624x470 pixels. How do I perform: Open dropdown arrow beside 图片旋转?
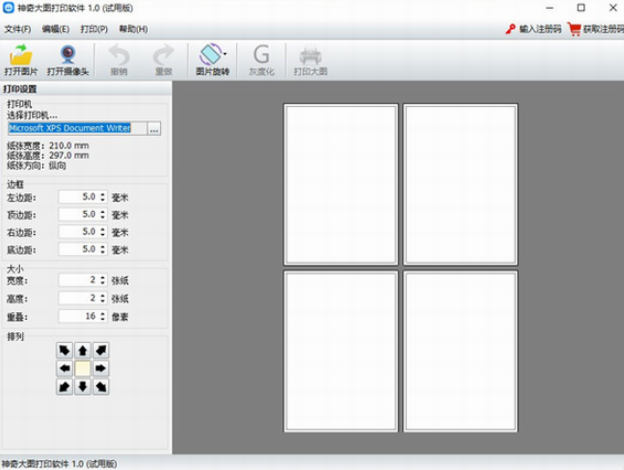click(x=226, y=54)
